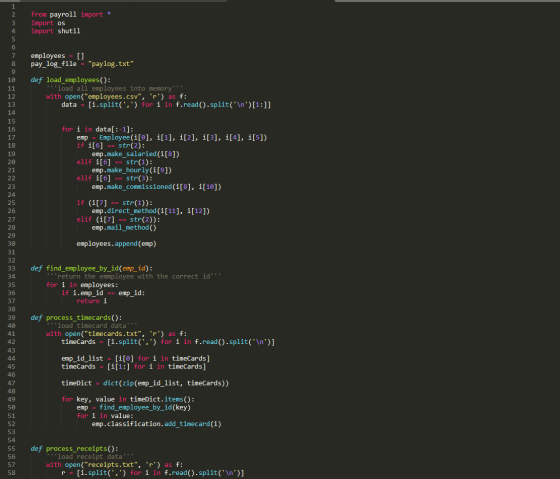Click 'elif i[6] == str(3):' on line 22
The image size is (560, 479).
click(115, 178)
